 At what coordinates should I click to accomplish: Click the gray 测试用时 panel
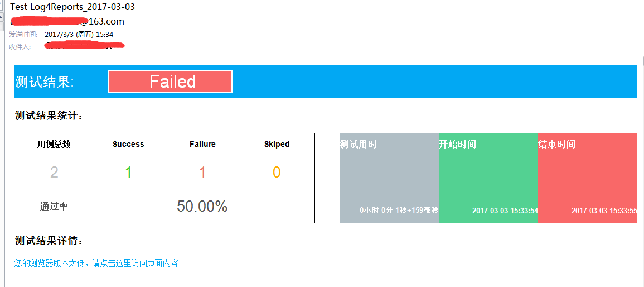coord(389,178)
